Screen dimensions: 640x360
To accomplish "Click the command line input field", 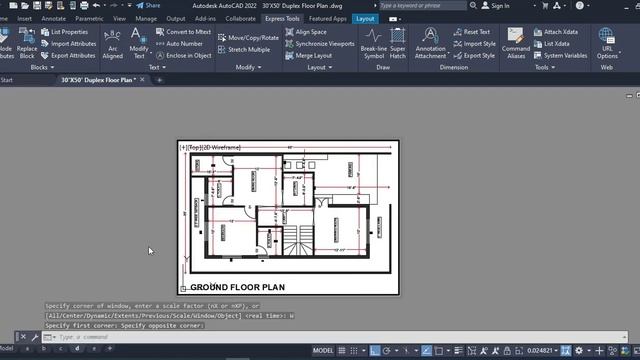I will (335, 337).
